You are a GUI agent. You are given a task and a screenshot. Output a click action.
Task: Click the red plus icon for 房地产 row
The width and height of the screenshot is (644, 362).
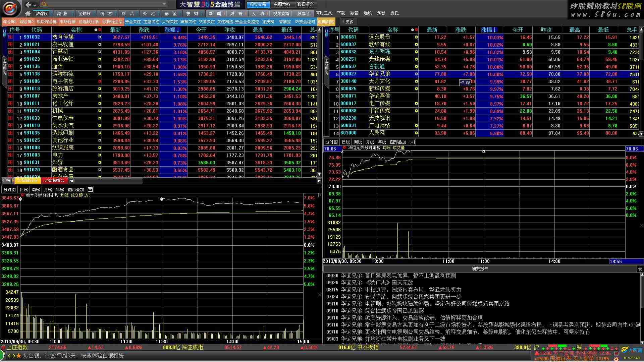point(11,96)
